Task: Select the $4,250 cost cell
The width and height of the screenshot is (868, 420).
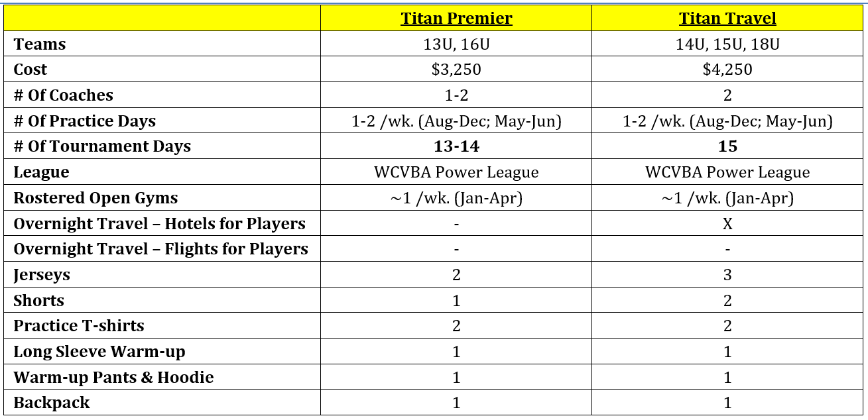Action: [727, 70]
